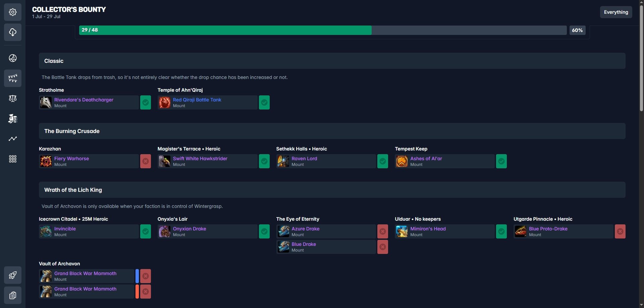This screenshot has height=308, width=644.
Task: Toggle collected status for Rivendare's Deathcharger
Action: (x=145, y=102)
